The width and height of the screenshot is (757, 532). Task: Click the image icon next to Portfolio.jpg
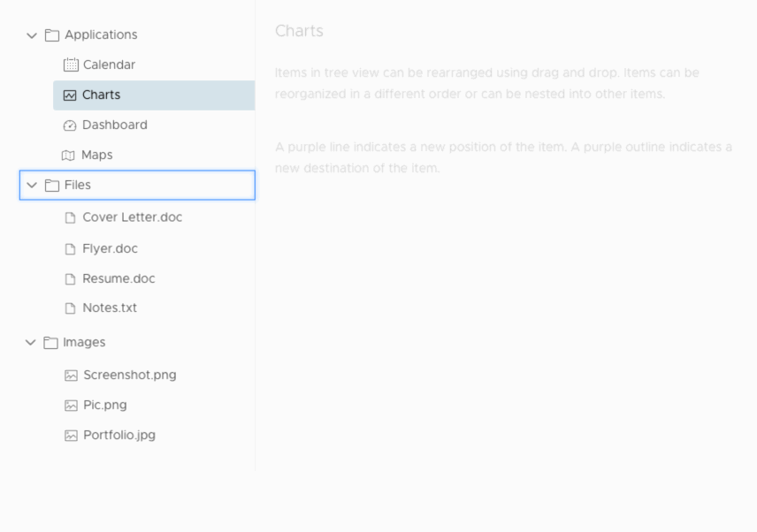point(70,435)
